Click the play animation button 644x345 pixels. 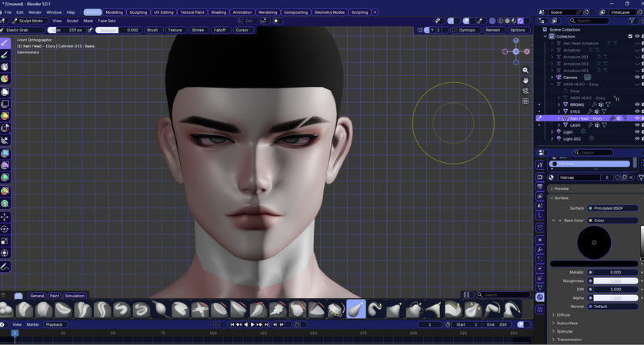pos(252,324)
